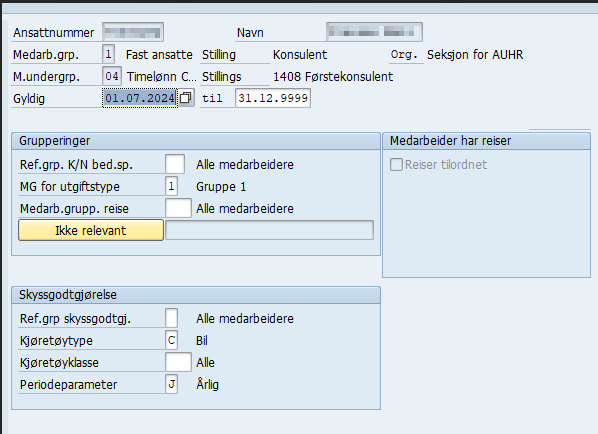Viewport: 598px width, 434px height.
Task: Click the Medarb.grp. field with value 1
Action: 108,54
